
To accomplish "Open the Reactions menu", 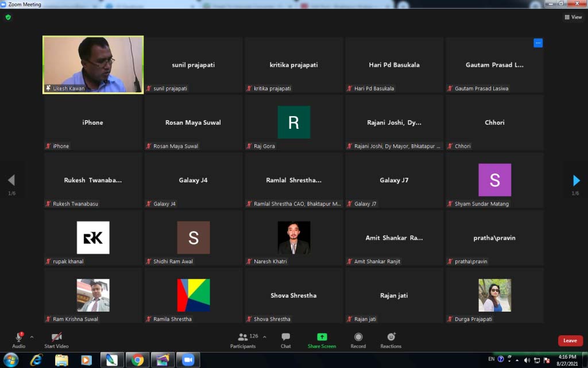I will pyautogui.click(x=391, y=338).
